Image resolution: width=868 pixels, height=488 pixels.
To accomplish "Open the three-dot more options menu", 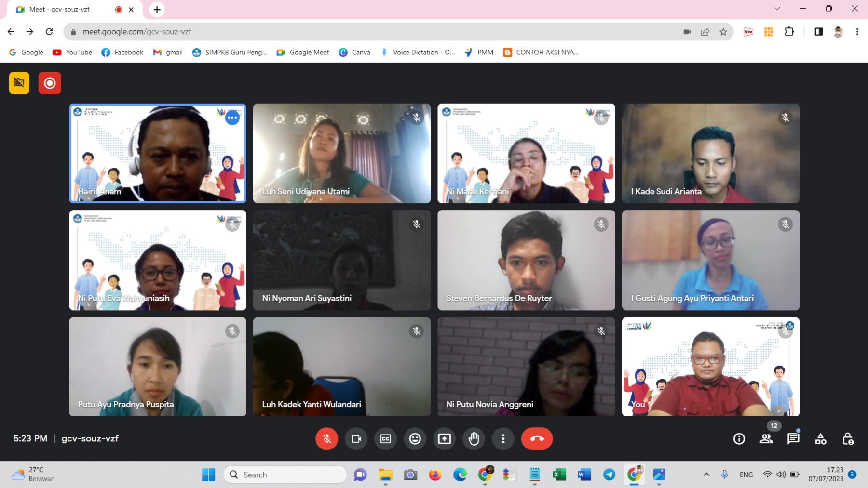I will click(503, 439).
